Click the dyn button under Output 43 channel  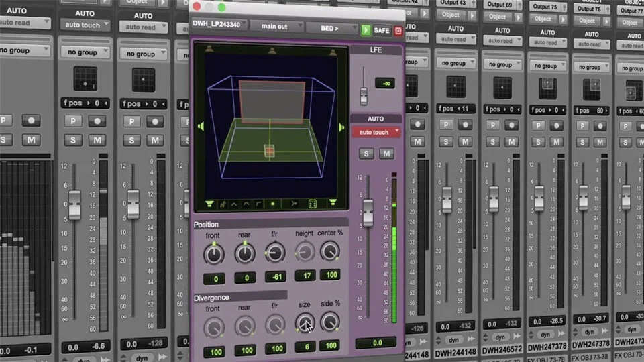[x=454, y=340]
